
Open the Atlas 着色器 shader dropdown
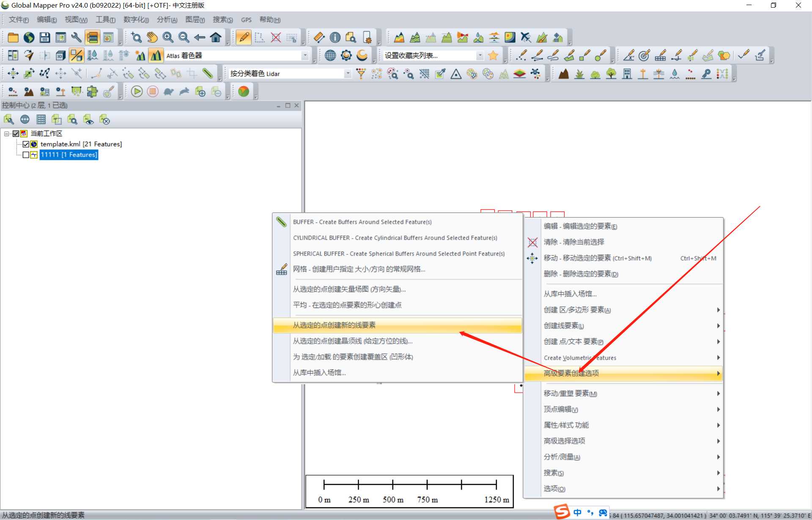point(305,55)
